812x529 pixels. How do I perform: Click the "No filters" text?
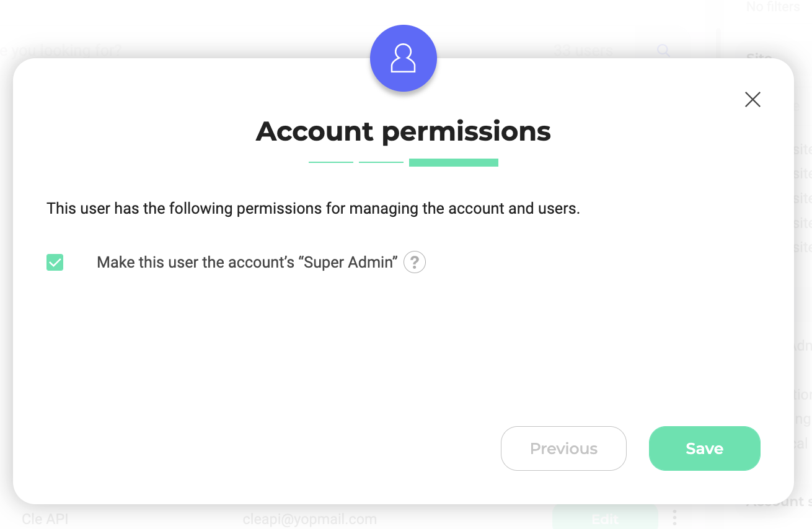point(773,7)
